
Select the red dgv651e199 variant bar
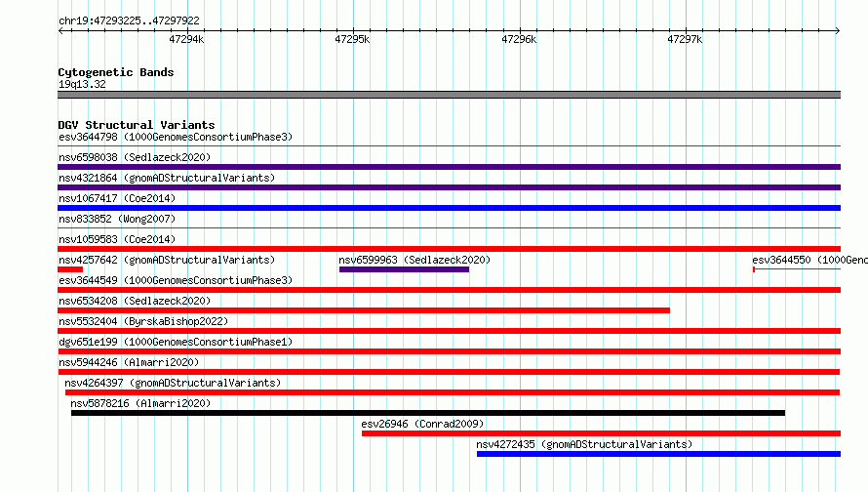pos(449,351)
